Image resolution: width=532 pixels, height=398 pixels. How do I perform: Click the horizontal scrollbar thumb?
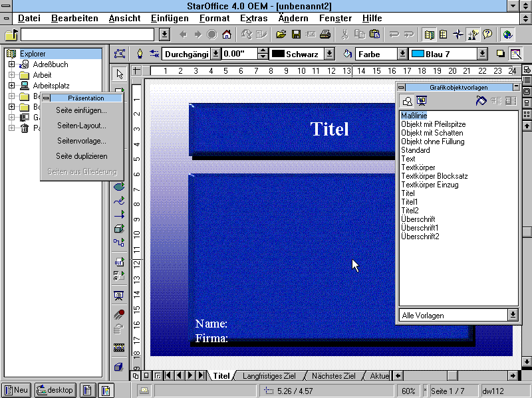pyautogui.click(x=452, y=375)
